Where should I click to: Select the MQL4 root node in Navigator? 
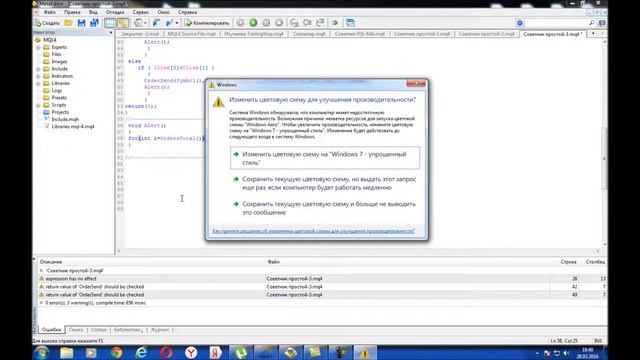click(49, 40)
